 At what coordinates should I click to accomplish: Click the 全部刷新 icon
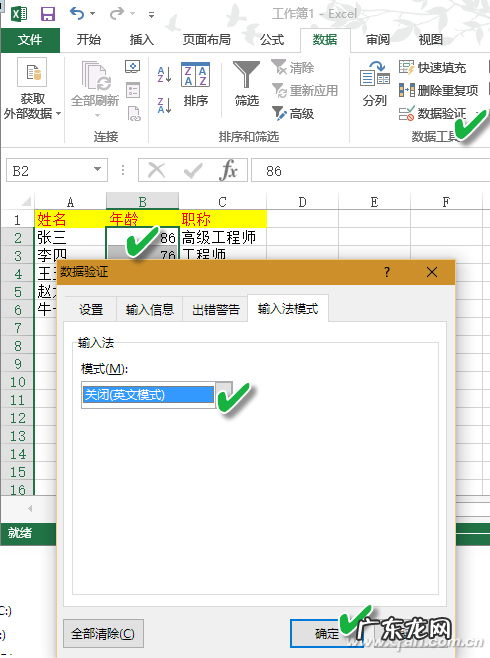(x=95, y=77)
